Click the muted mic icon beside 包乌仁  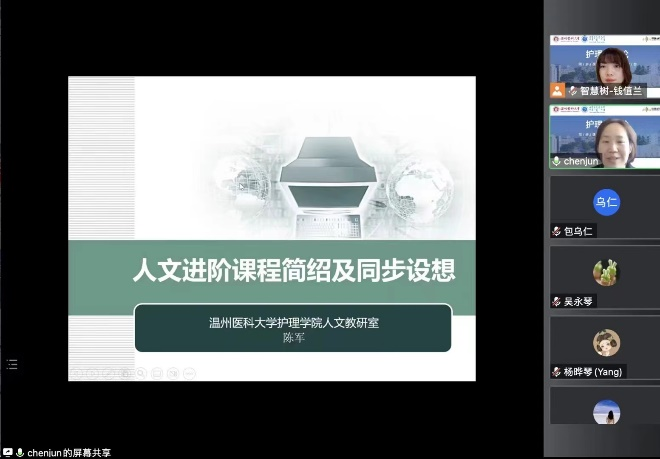tap(556, 231)
